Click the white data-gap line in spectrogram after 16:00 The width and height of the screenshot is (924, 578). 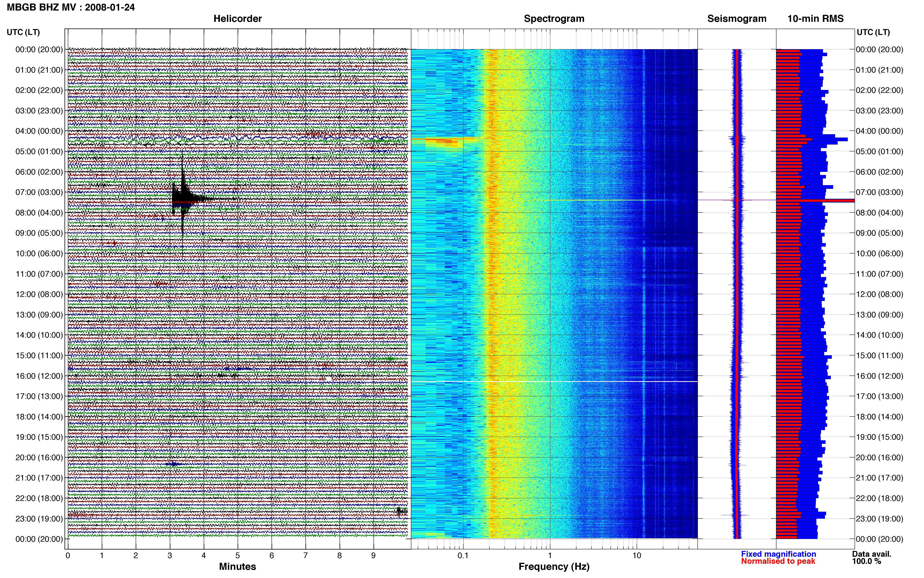554,381
